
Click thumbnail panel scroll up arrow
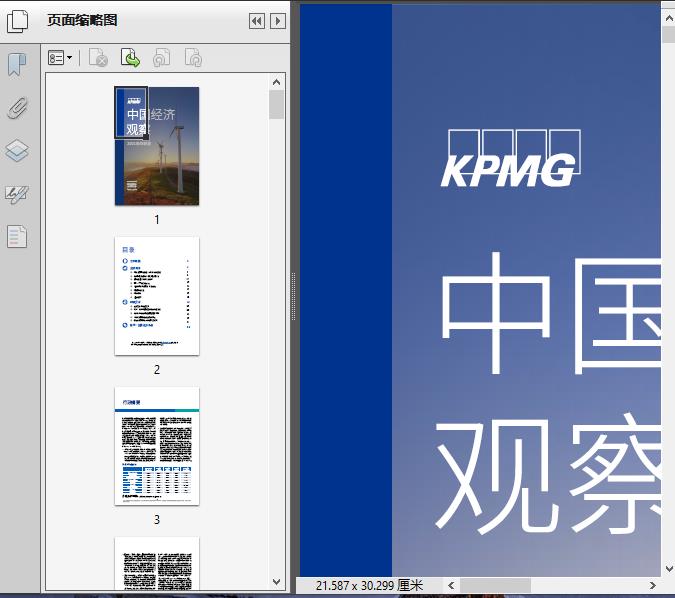tap(276, 82)
